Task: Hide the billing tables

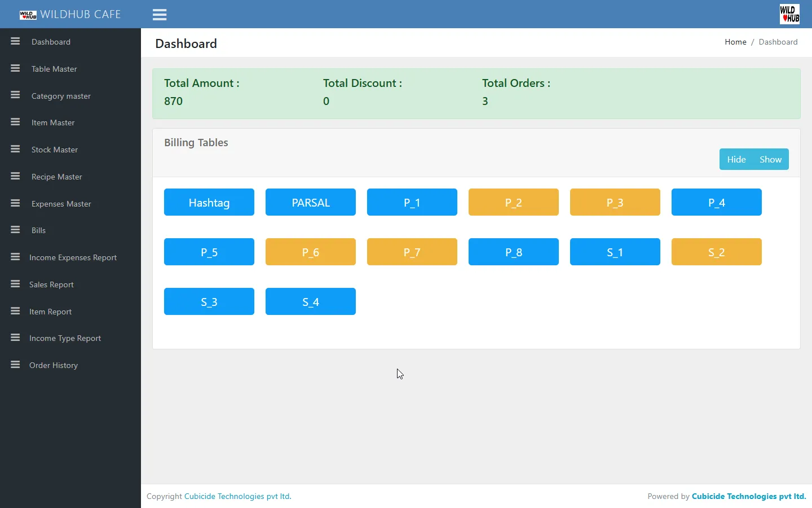Action: pos(736,159)
